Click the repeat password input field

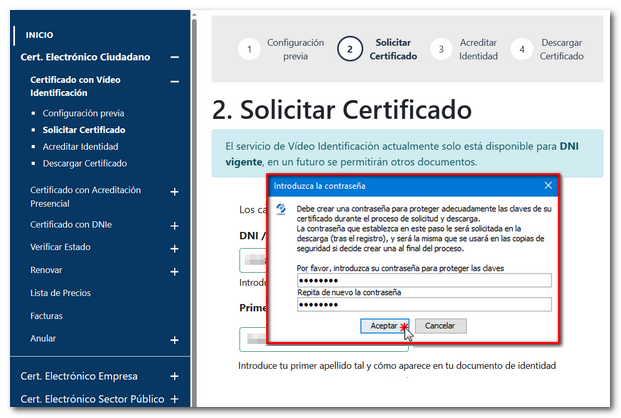click(x=424, y=305)
